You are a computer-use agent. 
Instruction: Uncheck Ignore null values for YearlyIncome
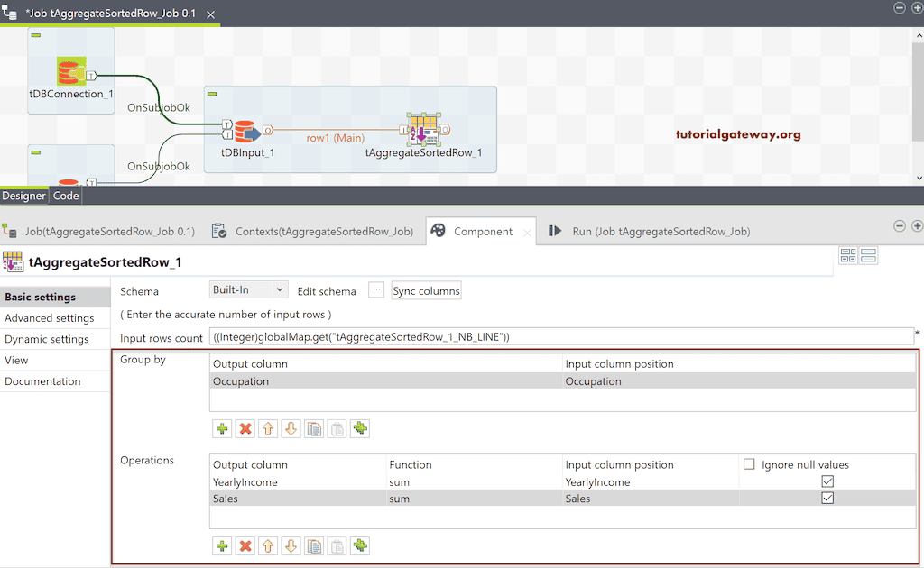pos(827,481)
